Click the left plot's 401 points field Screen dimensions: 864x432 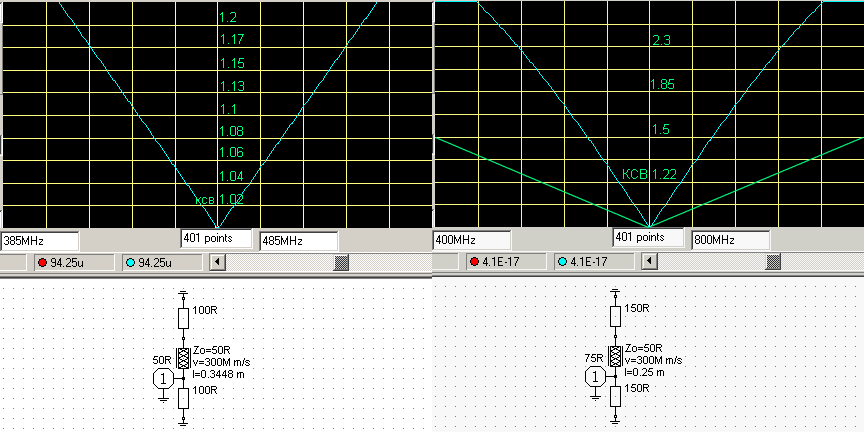216,239
